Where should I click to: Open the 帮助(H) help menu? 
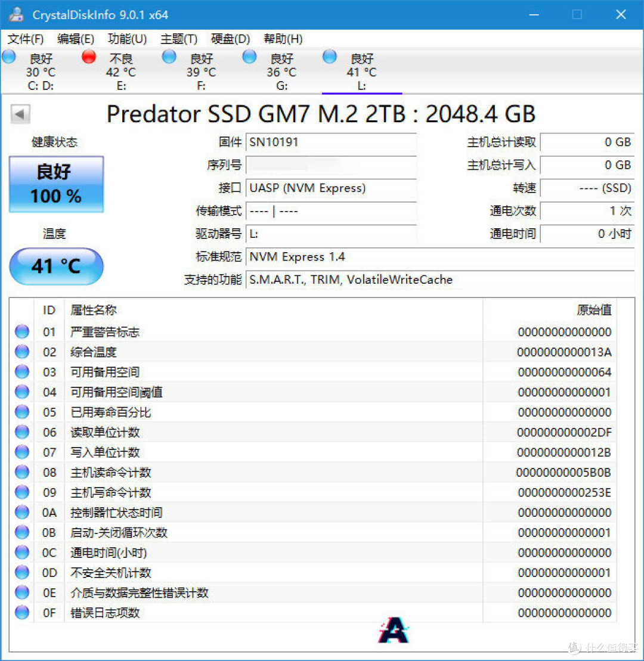pyautogui.click(x=283, y=39)
